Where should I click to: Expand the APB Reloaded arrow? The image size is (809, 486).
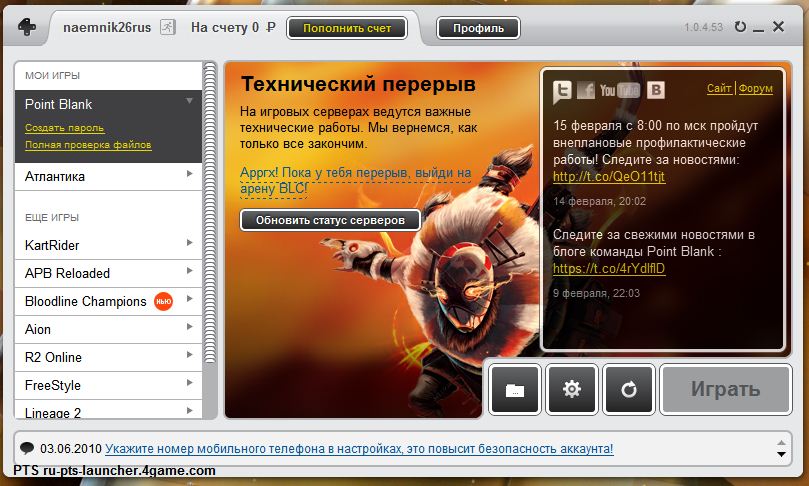point(189,270)
